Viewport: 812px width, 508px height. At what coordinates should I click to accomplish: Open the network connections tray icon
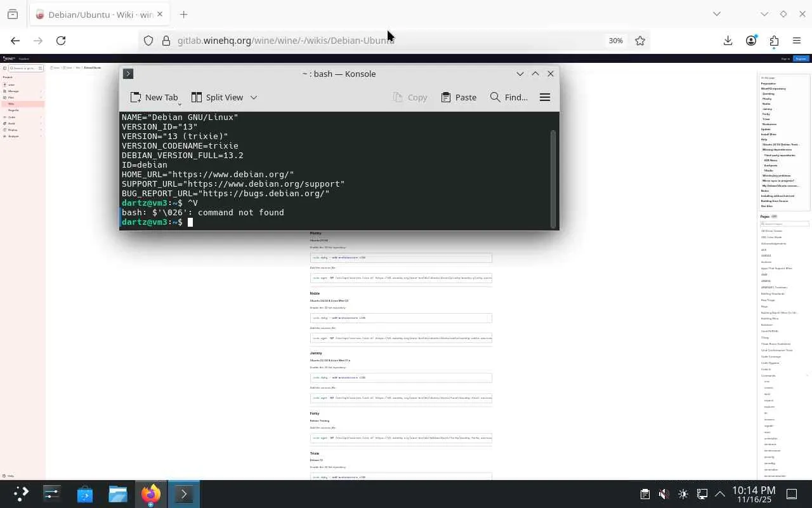tap(702, 494)
